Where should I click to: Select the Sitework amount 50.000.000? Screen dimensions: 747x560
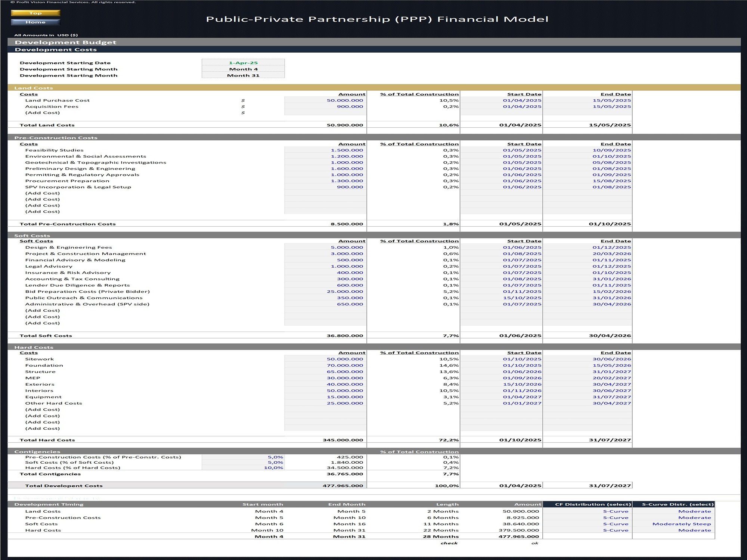[x=325, y=359]
